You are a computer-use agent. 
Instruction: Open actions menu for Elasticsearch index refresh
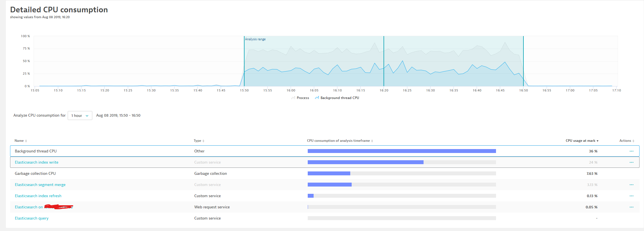pos(631,196)
